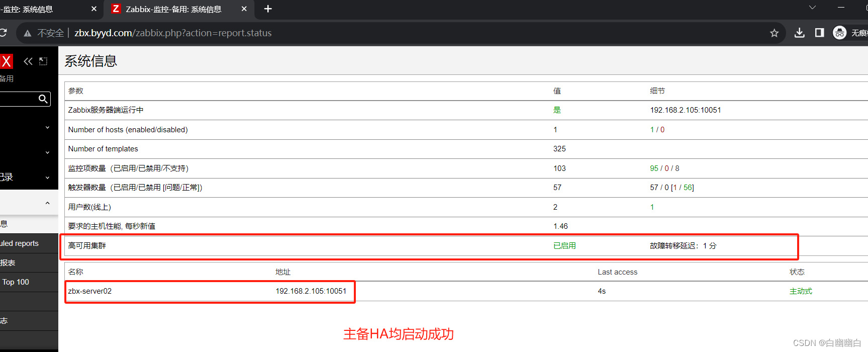
Task: Click node address 192.168.2.105:10051 cell
Action: pyautogui.click(x=311, y=291)
